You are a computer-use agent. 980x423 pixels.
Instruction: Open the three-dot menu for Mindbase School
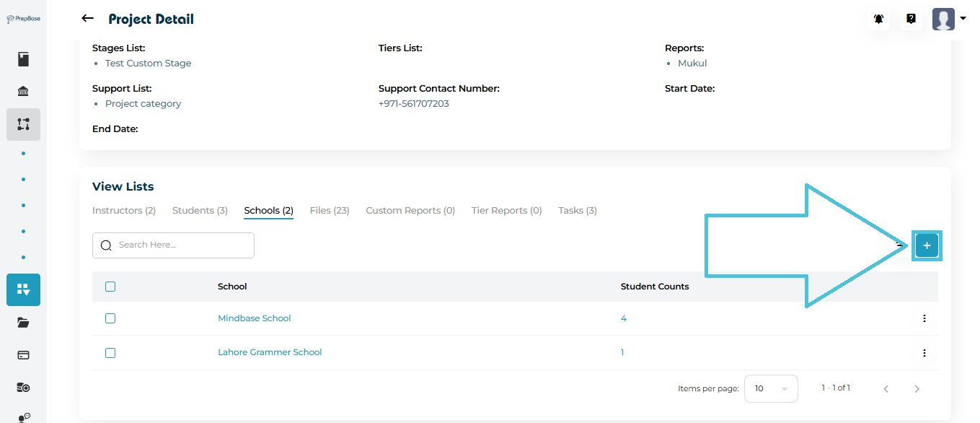(x=924, y=318)
